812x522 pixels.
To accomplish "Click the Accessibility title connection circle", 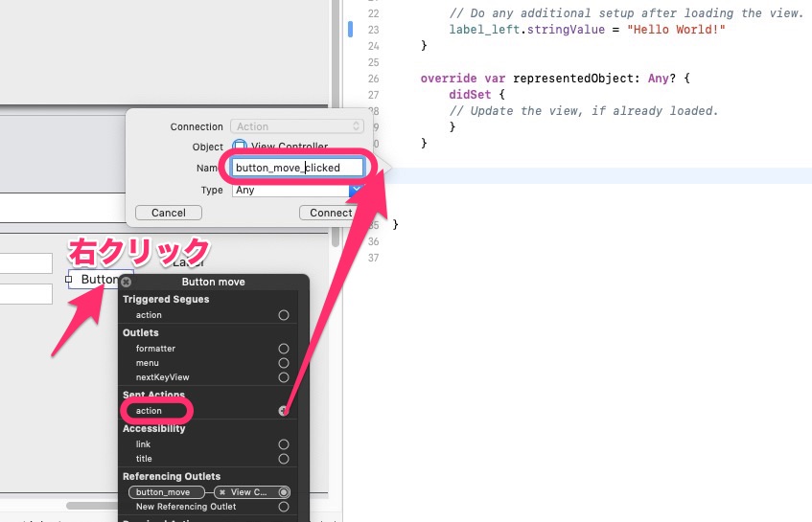I will [283, 459].
